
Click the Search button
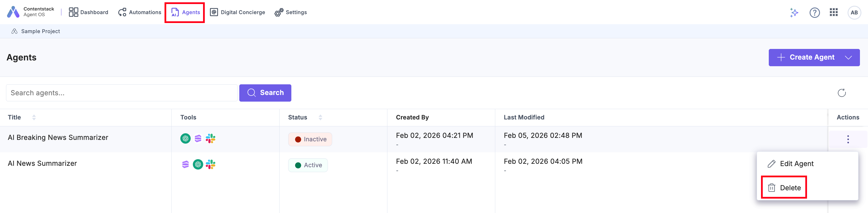click(x=265, y=93)
